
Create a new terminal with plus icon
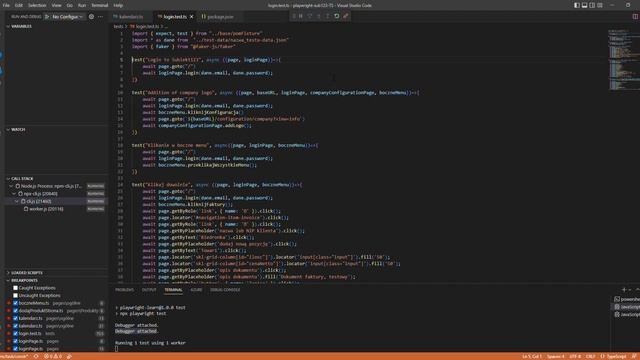(624, 289)
